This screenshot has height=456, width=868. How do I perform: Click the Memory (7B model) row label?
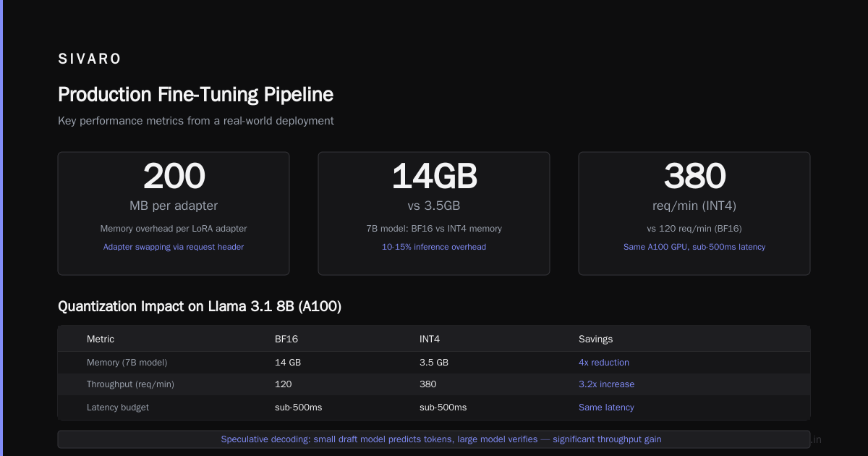coord(127,363)
